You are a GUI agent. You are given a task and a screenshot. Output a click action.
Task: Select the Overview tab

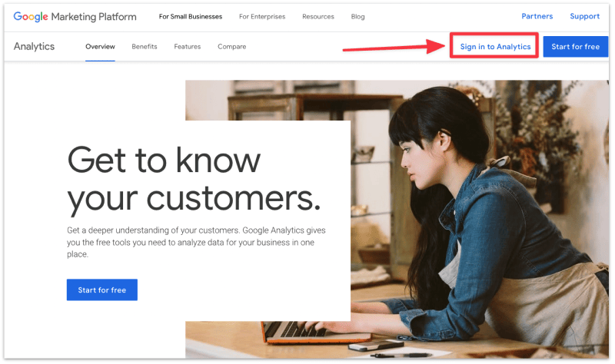click(x=100, y=46)
